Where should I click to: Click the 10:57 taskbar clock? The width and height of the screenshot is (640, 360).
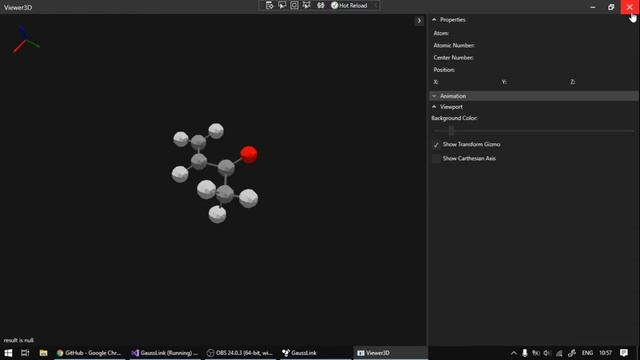pyautogui.click(x=605, y=353)
